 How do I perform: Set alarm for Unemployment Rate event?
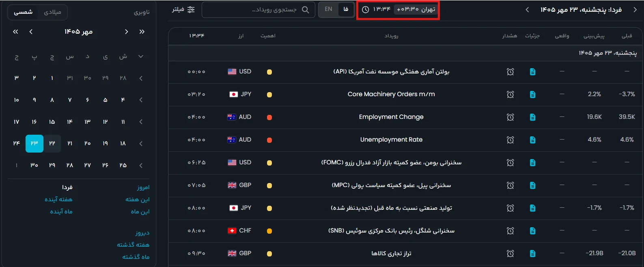pyautogui.click(x=510, y=140)
